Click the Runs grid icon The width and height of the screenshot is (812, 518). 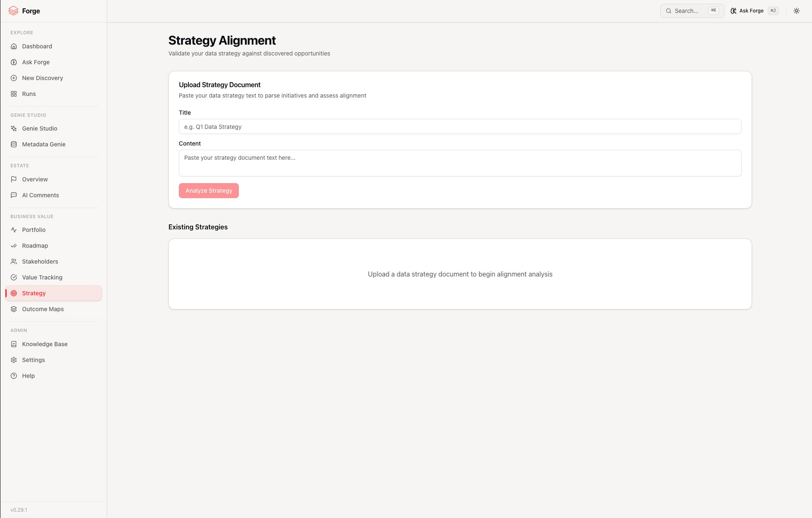[x=14, y=94]
